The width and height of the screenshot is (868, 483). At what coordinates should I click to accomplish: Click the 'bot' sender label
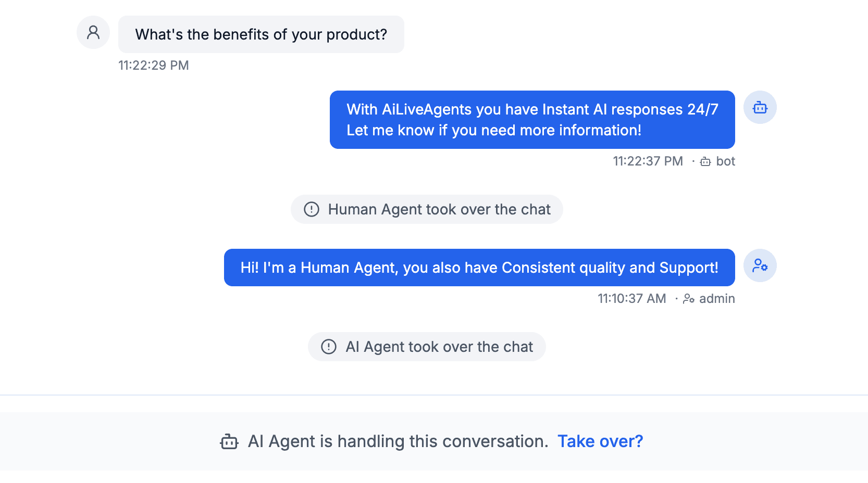[725, 161]
